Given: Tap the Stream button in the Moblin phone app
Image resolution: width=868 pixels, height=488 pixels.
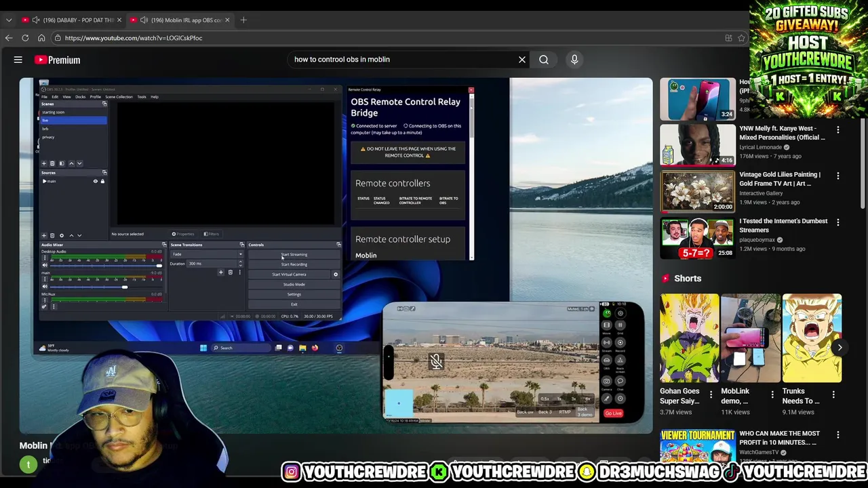Looking at the screenshot, I should [607, 342].
